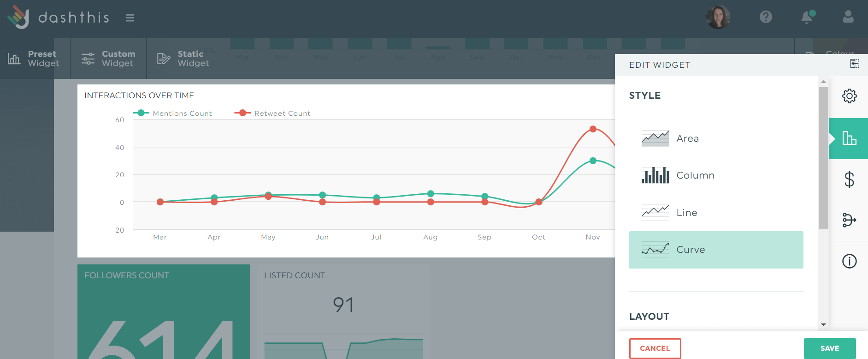
Task: Click the Mentions Count Aug data point
Action: pyautogui.click(x=431, y=193)
